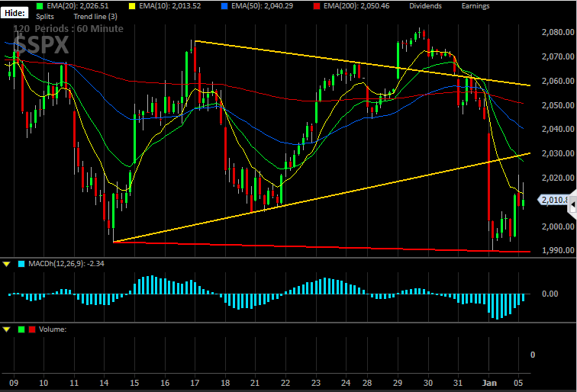The width and height of the screenshot is (577, 392).
Task: Hide the Dividends overlay
Action: (x=425, y=6)
